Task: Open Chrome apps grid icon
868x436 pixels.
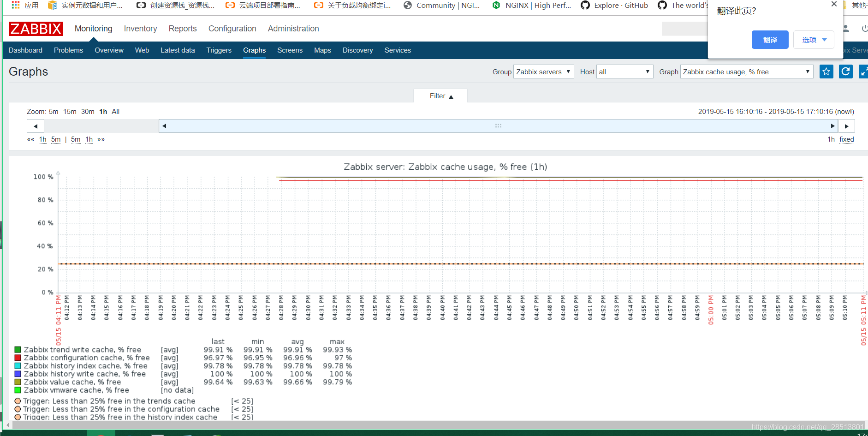Action: (x=15, y=5)
